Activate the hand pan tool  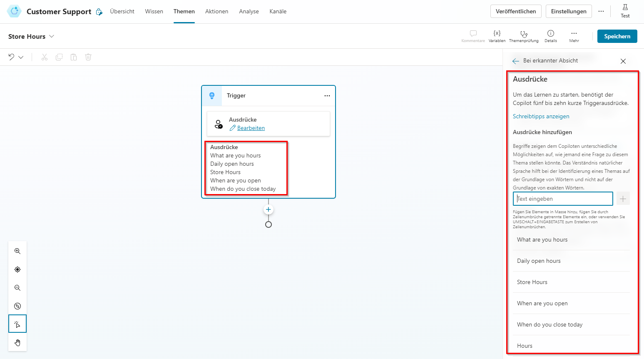point(17,342)
